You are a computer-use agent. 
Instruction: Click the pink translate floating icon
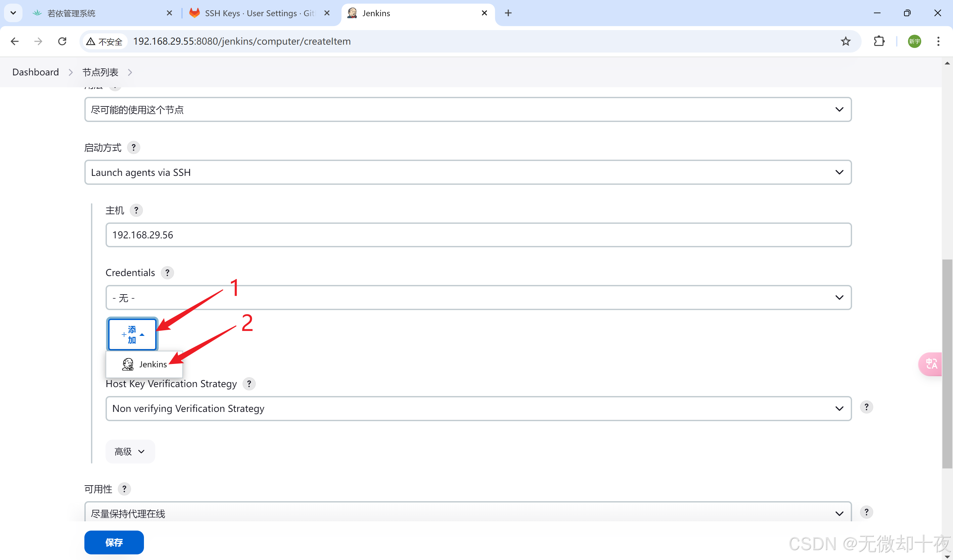[931, 364]
